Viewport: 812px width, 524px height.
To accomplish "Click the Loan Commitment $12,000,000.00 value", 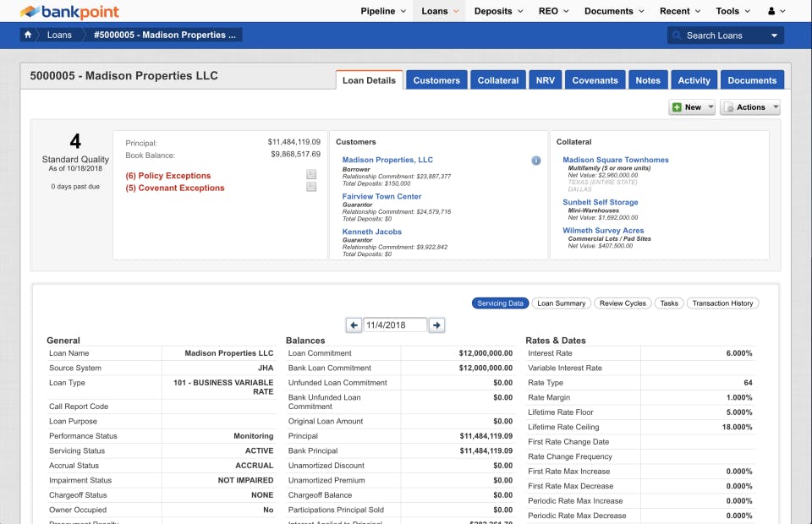I will (486, 353).
